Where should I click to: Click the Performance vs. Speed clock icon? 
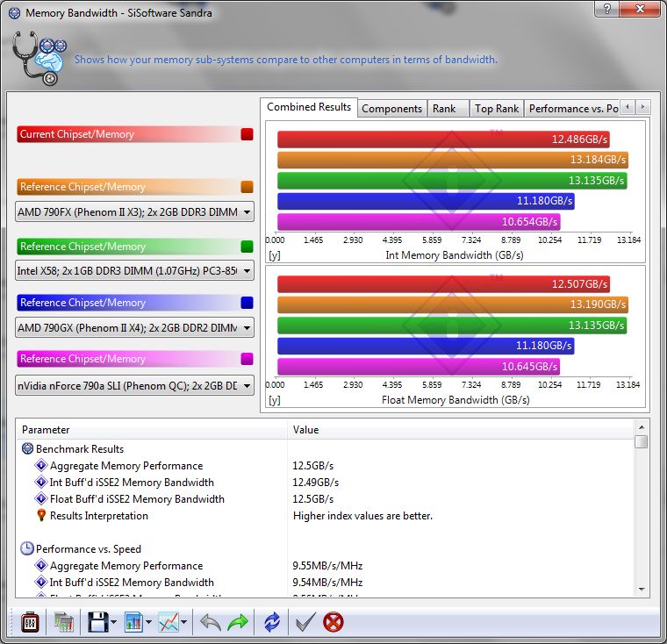pos(27,548)
